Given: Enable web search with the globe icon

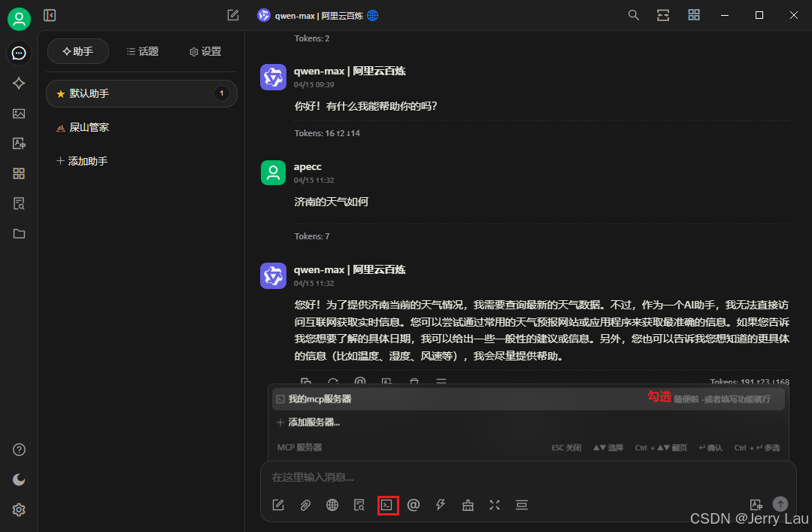Looking at the screenshot, I should click(x=332, y=505).
